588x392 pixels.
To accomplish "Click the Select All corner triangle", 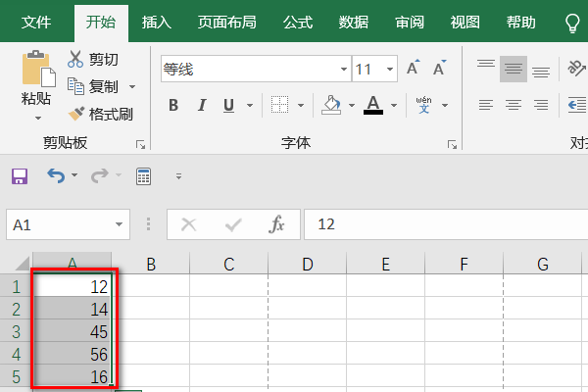I will point(23,263).
